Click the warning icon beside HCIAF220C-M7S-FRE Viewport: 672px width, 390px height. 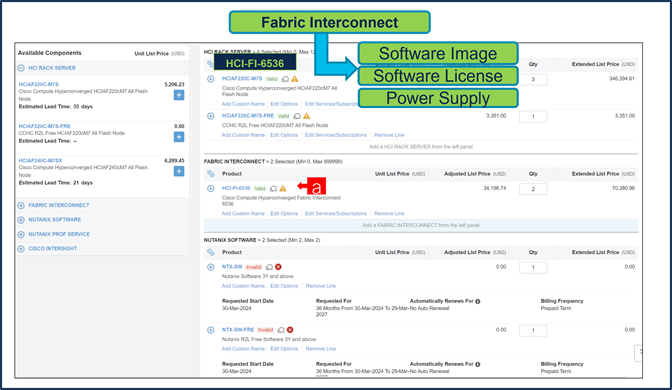(x=306, y=116)
